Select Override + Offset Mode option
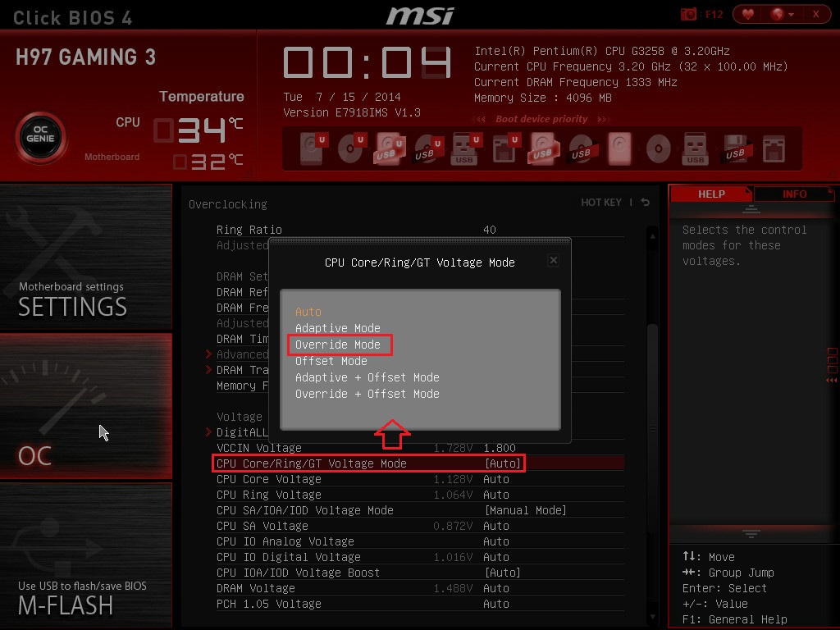Image resolution: width=840 pixels, height=630 pixels. (367, 394)
